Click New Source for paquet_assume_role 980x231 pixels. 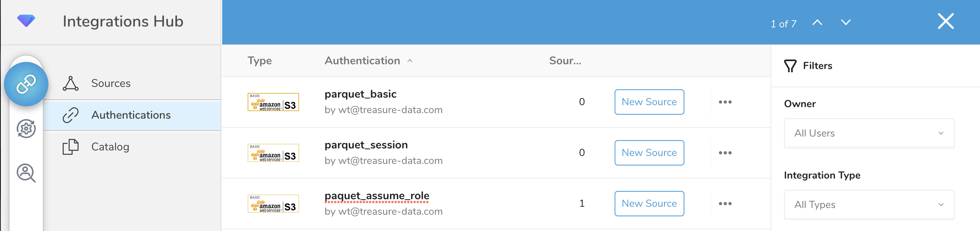click(x=649, y=204)
